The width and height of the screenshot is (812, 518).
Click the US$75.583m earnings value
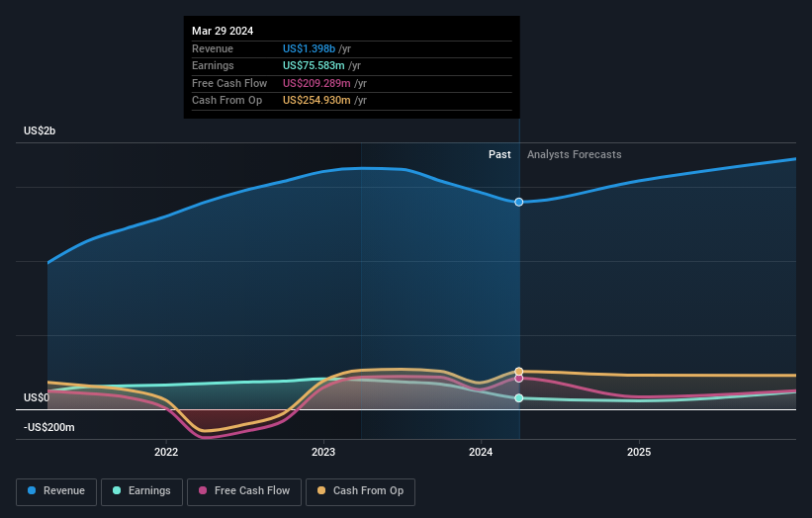[314, 65]
